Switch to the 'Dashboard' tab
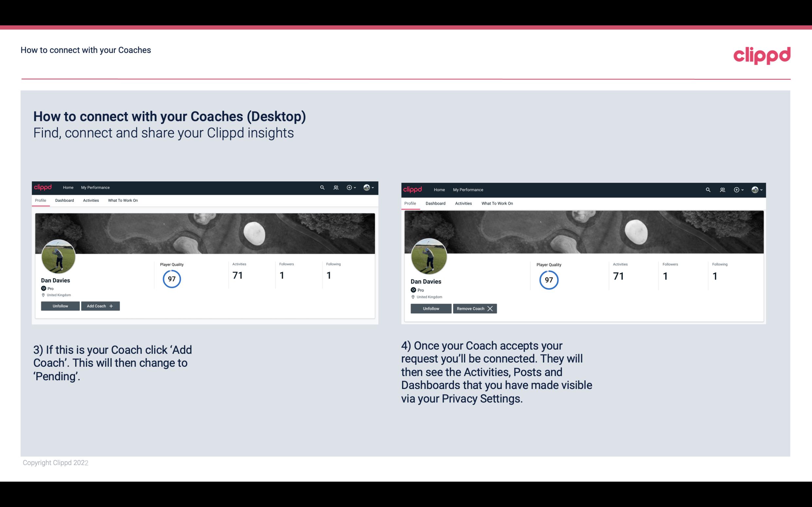Screen dimensions: 812x507 [x=64, y=200]
